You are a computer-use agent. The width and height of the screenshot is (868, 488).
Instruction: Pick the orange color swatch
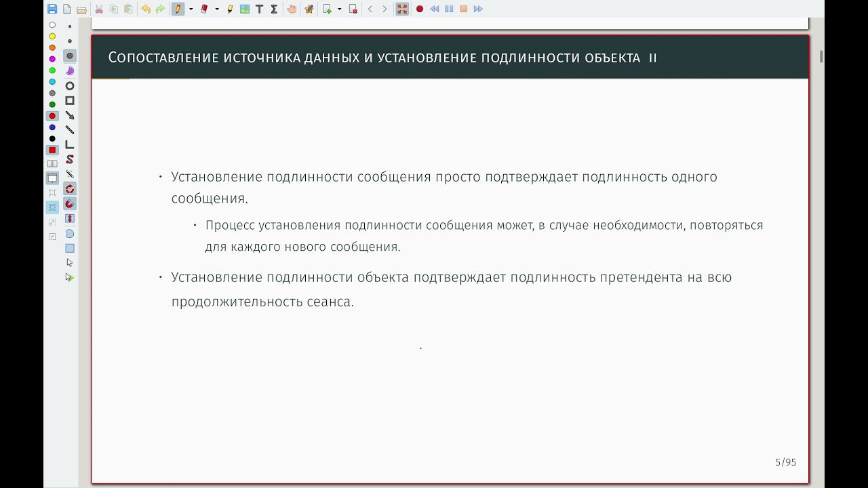52,47
